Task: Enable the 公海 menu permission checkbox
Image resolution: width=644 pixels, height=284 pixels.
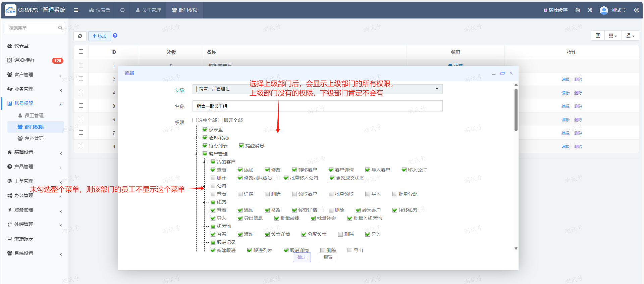Action: point(213,186)
